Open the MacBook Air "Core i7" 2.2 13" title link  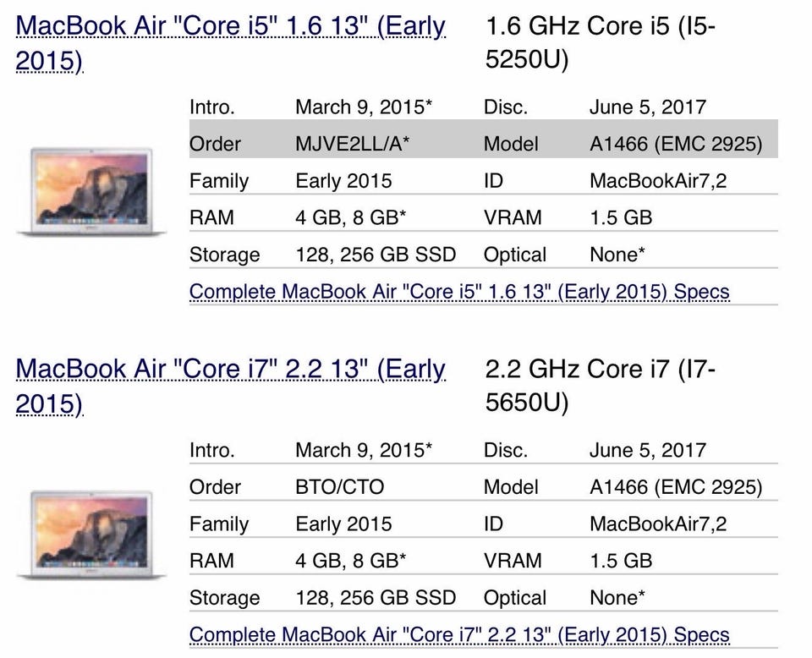tap(230, 370)
